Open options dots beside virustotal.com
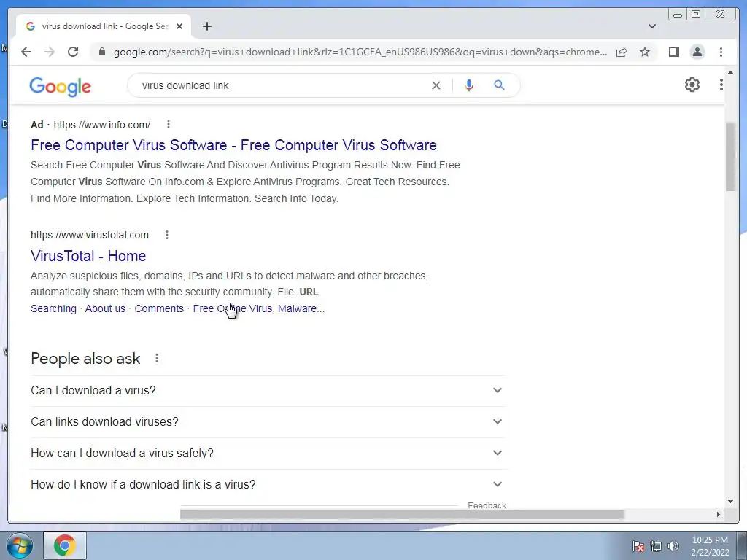Screen dimensions: 747x560 (x=167, y=235)
